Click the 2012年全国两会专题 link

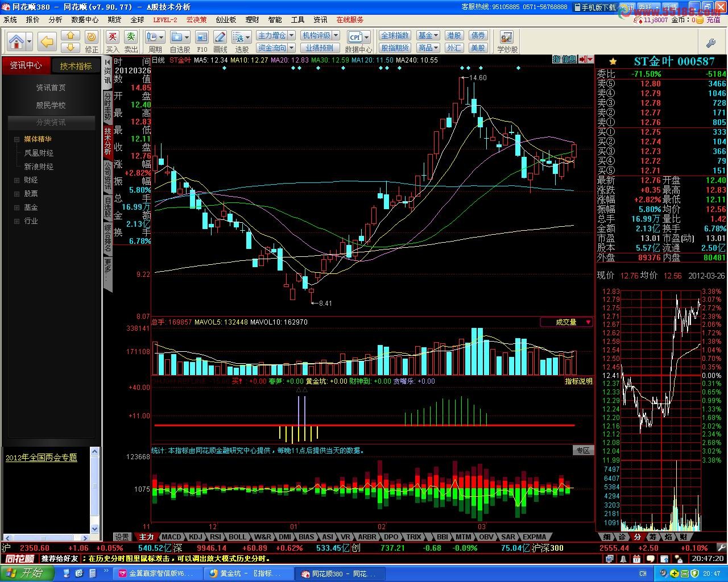point(41,458)
